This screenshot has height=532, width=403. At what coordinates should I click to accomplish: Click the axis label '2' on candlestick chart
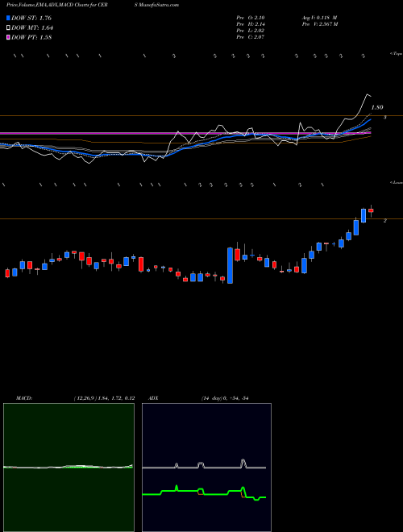click(x=385, y=221)
